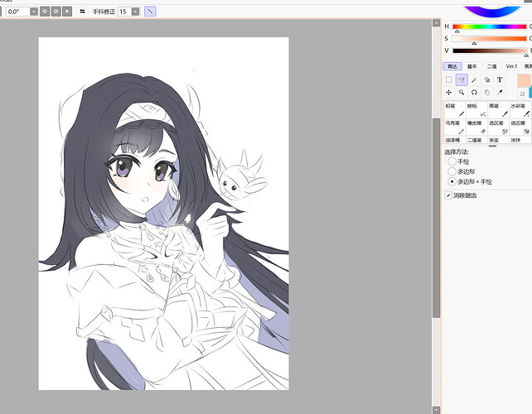Image resolution: width=532 pixels, height=414 pixels.
Task: Select the eyedropper color picker tool
Action: (500, 93)
